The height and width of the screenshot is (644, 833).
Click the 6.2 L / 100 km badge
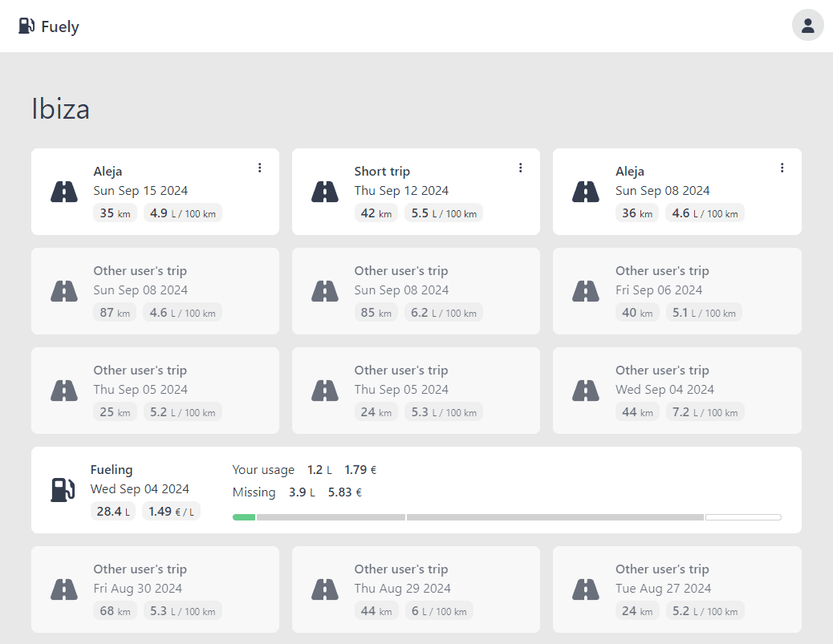click(x=444, y=313)
